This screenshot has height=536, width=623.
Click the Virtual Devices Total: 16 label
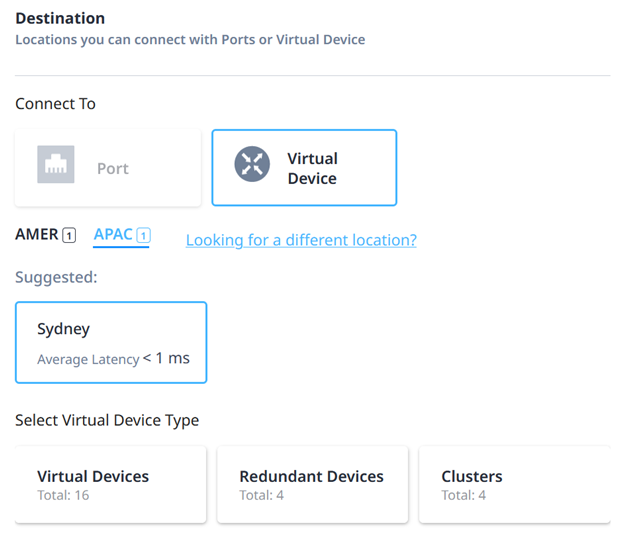[63, 495]
